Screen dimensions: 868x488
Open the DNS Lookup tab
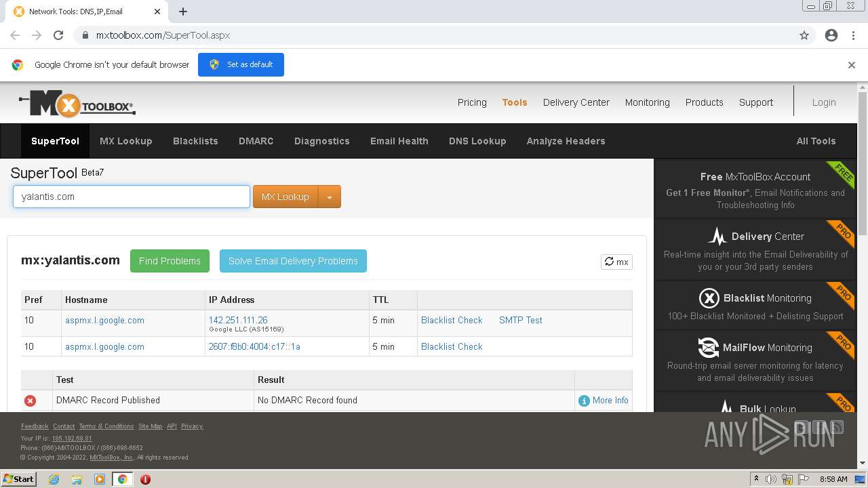click(477, 141)
